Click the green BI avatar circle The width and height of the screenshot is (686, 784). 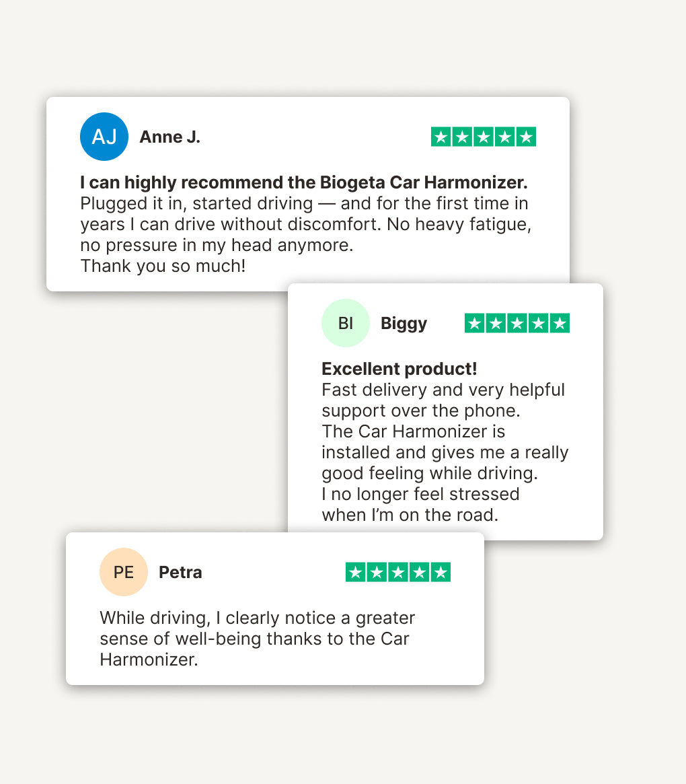pyautogui.click(x=346, y=323)
